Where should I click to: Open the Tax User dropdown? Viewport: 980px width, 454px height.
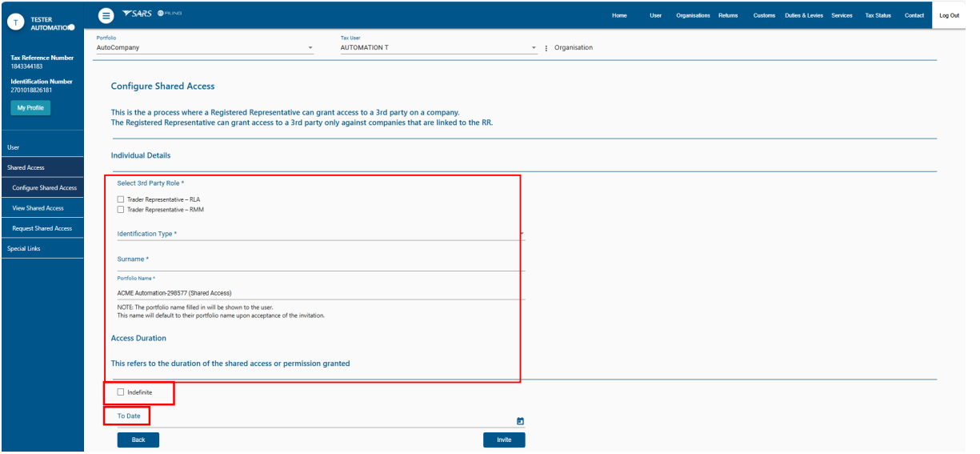[x=534, y=48]
